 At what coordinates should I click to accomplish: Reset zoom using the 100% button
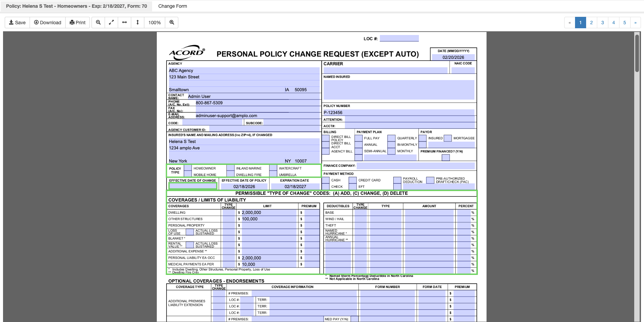(154, 23)
